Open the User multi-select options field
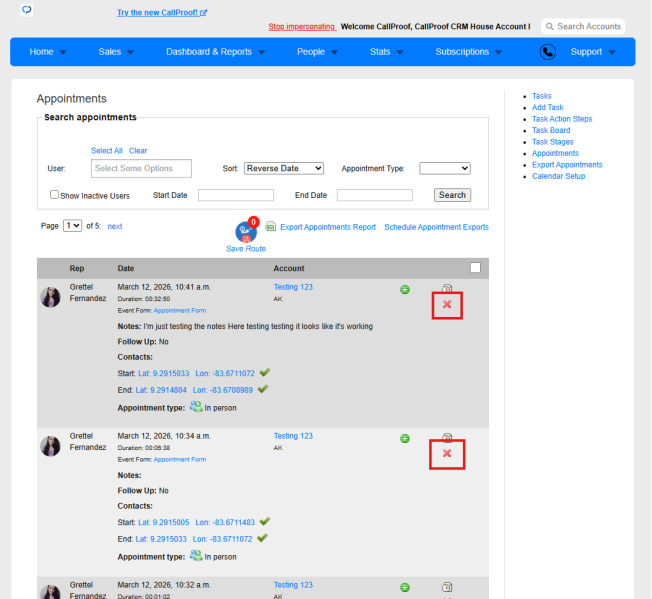This screenshot has width=652, height=599. (x=141, y=168)
